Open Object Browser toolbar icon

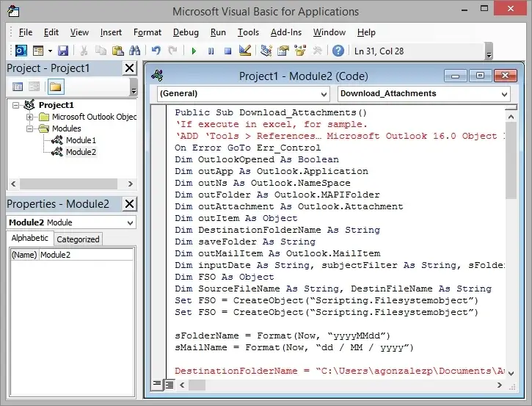click(x=300, y=51)
